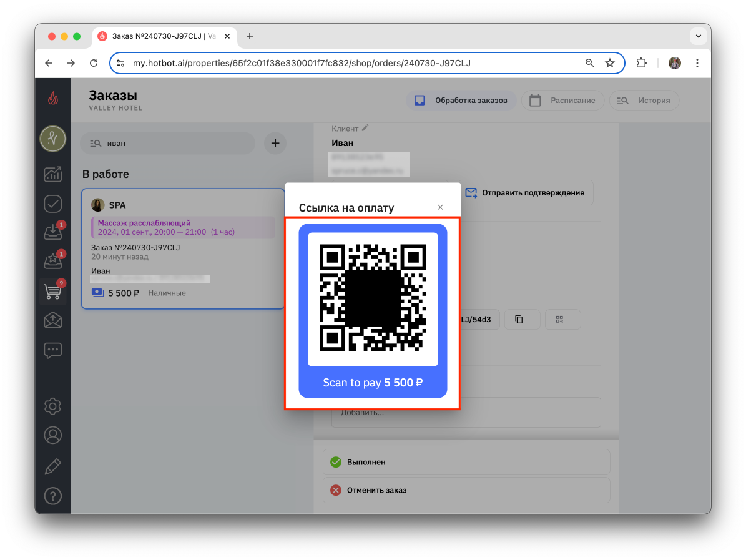Viewport: 746px width, 560px height.
Task: Open the zoom magnifier icon in address bar
Action: coord(589,63)
